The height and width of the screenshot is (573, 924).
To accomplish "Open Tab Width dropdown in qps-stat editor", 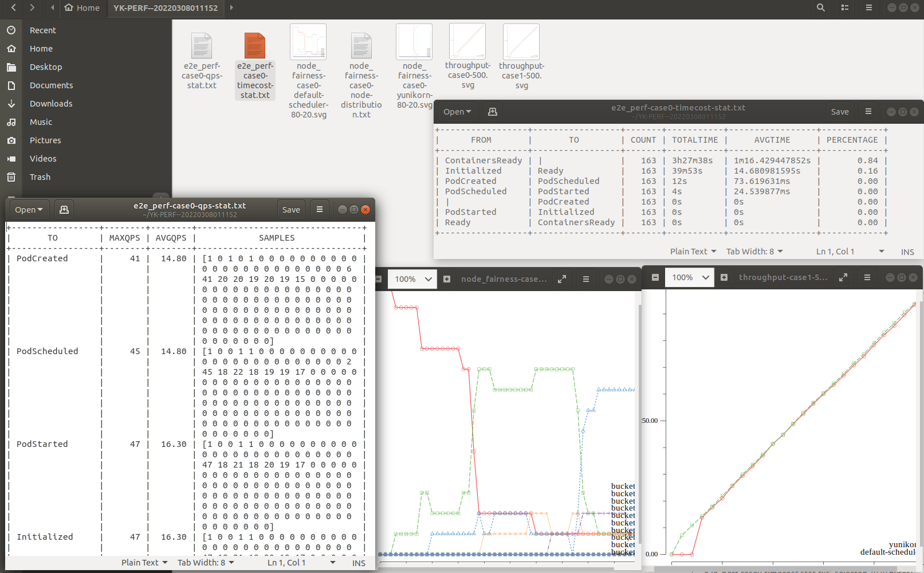I will [206, 563].
